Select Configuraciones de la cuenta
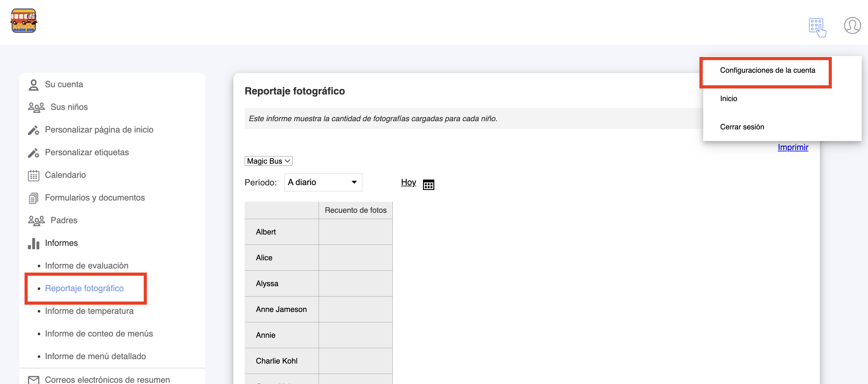 (x=767, y=70)
